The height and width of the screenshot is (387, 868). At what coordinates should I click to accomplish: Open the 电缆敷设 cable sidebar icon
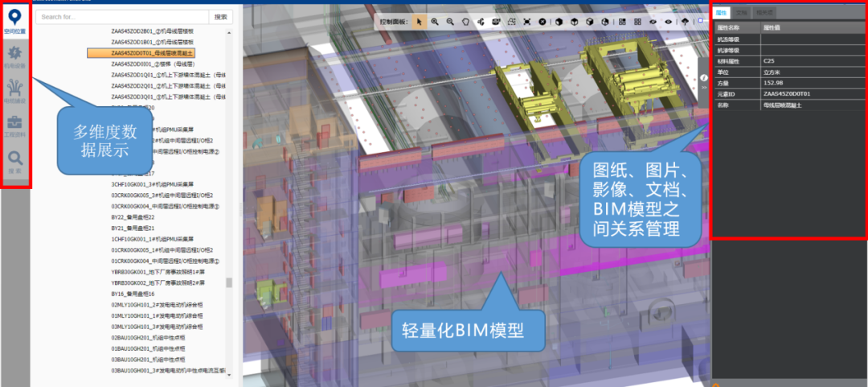pos(14,90)
